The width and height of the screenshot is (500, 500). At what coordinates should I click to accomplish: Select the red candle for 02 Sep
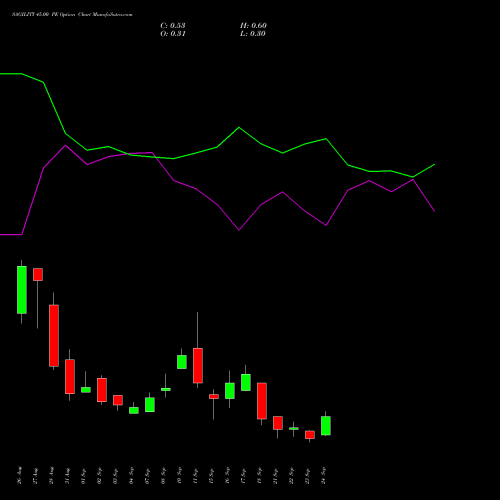[102, 390]
